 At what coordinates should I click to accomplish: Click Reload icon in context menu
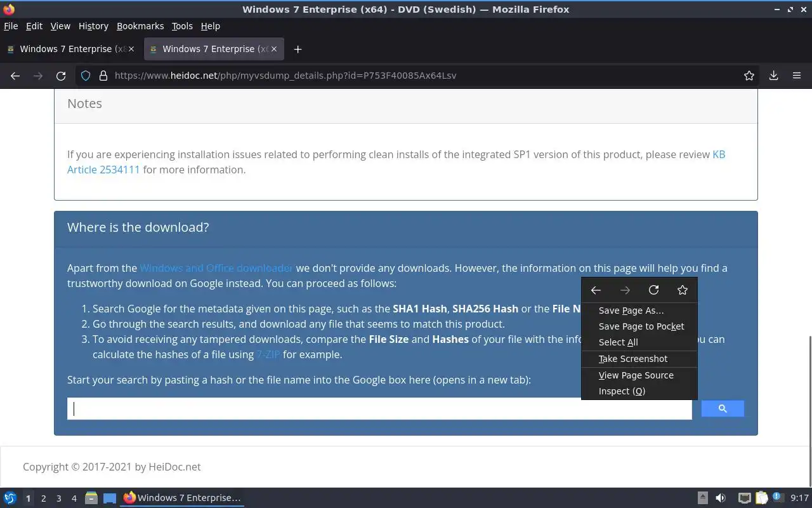click(653, 290)
